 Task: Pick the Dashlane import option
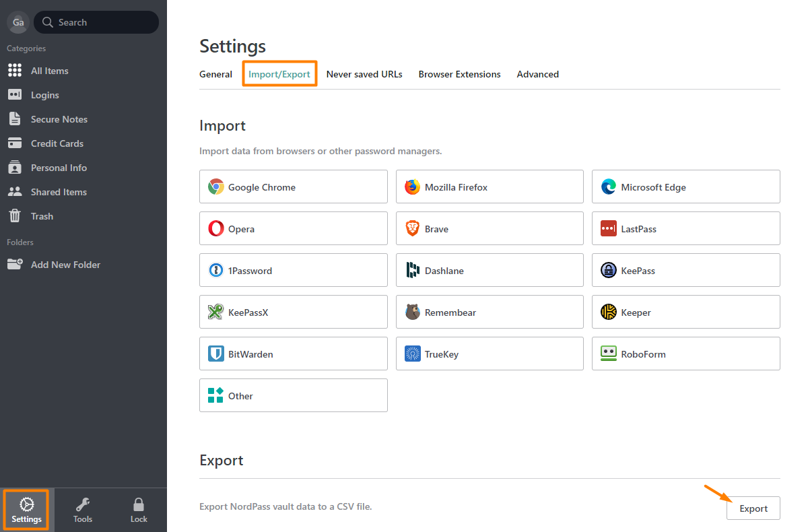490,270
